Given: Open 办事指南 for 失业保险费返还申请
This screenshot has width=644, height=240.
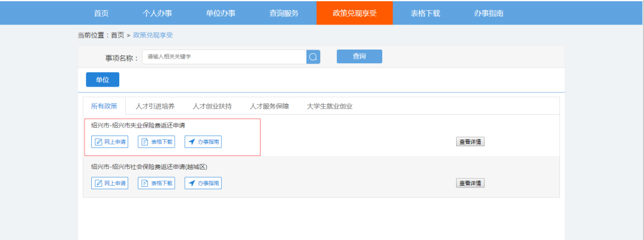Looking at the screenshot, I should click(x=203, y=142).
